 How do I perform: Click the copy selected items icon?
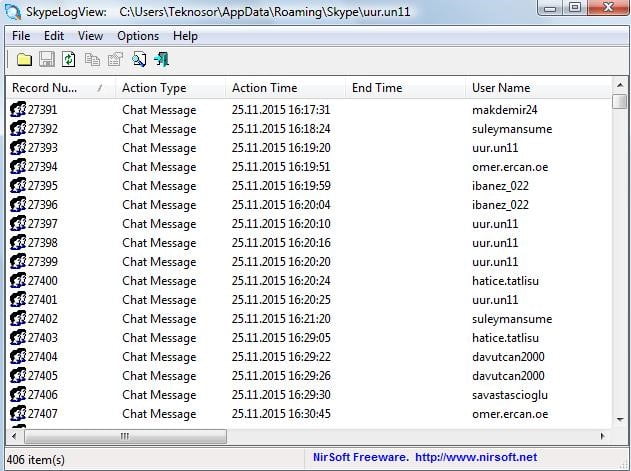92,60
